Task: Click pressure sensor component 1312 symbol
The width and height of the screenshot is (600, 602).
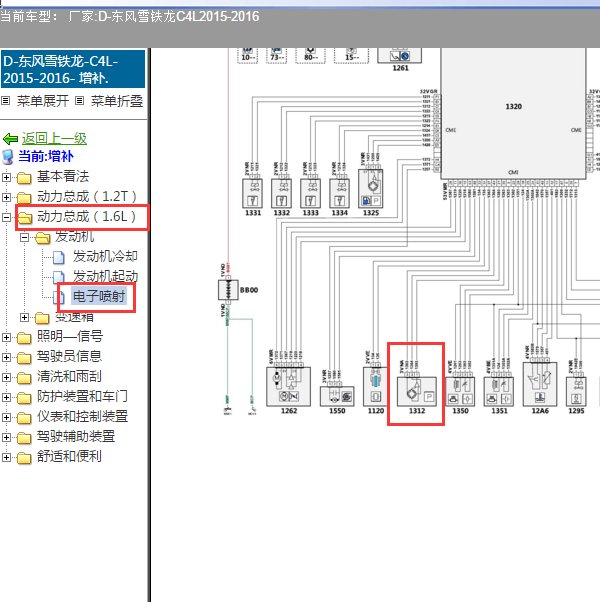Action: (x=417, y=391)
